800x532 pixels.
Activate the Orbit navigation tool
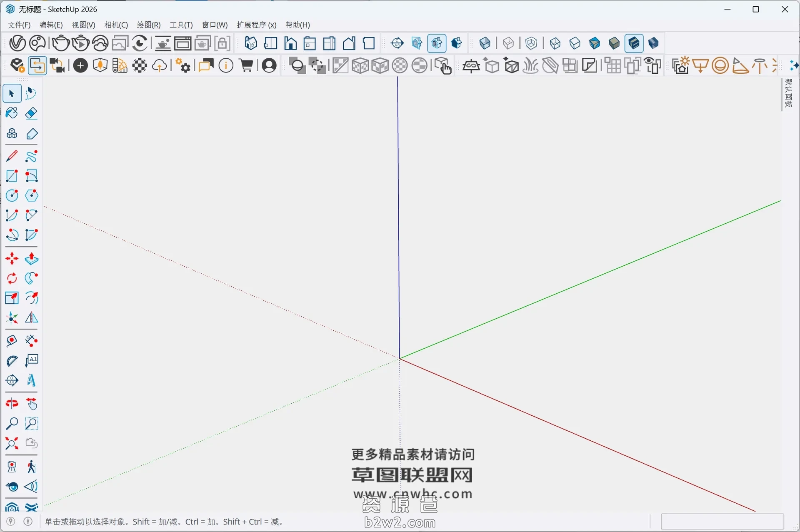[x=12, y=403]
